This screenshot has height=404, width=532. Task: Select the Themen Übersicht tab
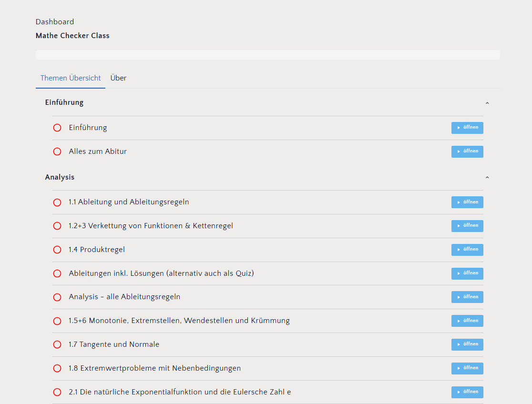click(71, 78)
